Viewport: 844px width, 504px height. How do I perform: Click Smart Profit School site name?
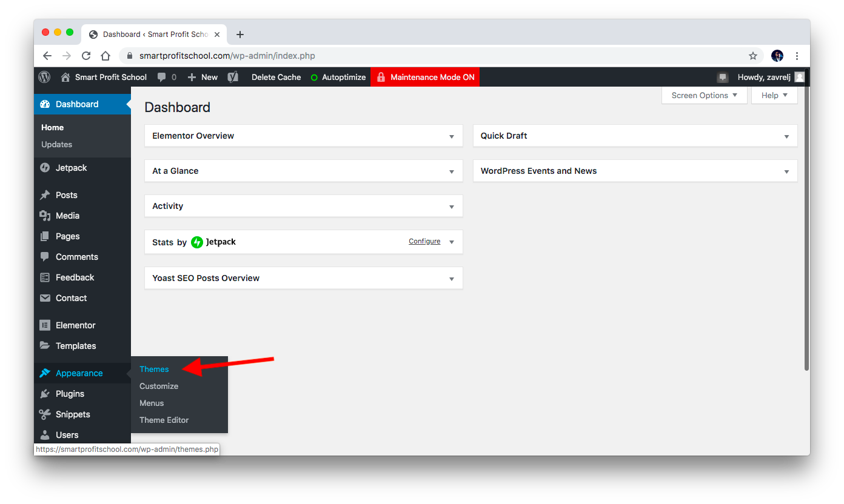pyautogui.click(x=111, y=77)
